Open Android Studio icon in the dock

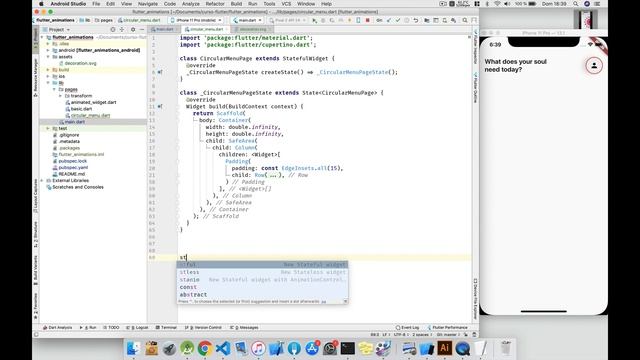(x=187, y=348)
